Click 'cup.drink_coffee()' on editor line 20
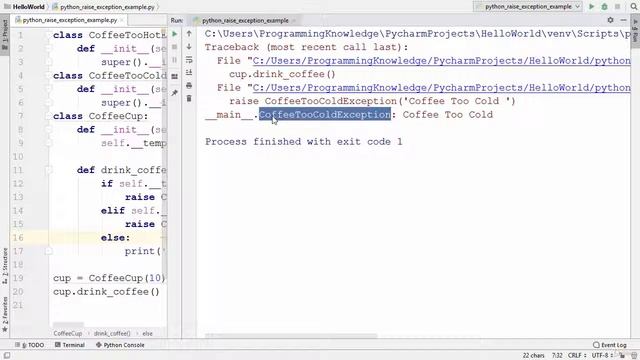Image resolution: width=640 pixels, height=360 pixels. [x=106, y=292]
